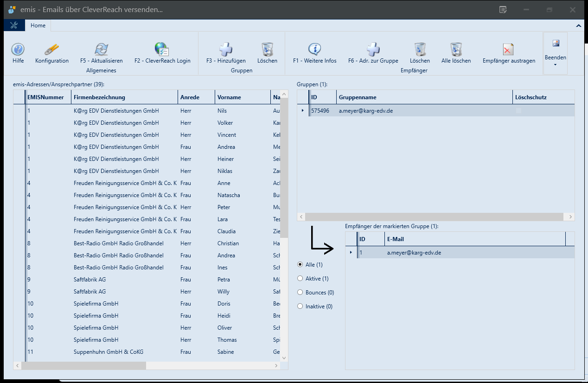Select the row with Vorname Claudia

pyautogui.click(x=147, y=231)
